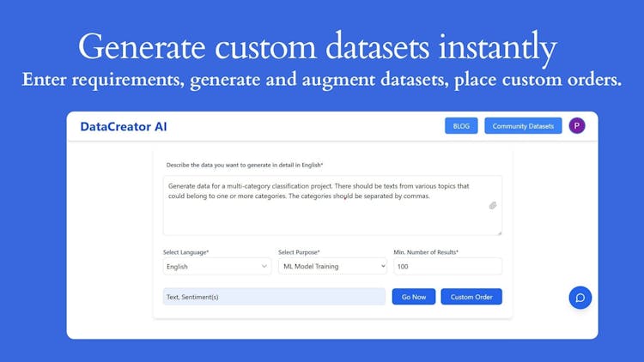Viewport: 644px width, 362px height.
Task: Click the text area resize handle
Action: click(x=499, y=232)
